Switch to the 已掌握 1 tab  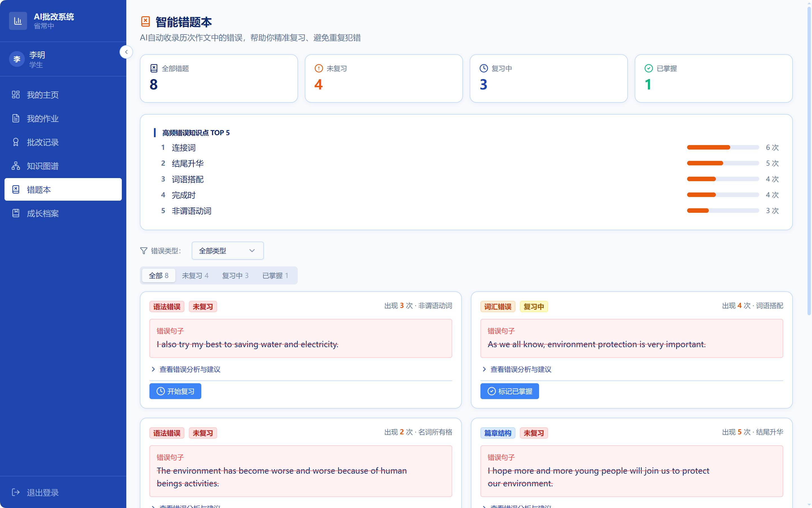coord(275,275)
